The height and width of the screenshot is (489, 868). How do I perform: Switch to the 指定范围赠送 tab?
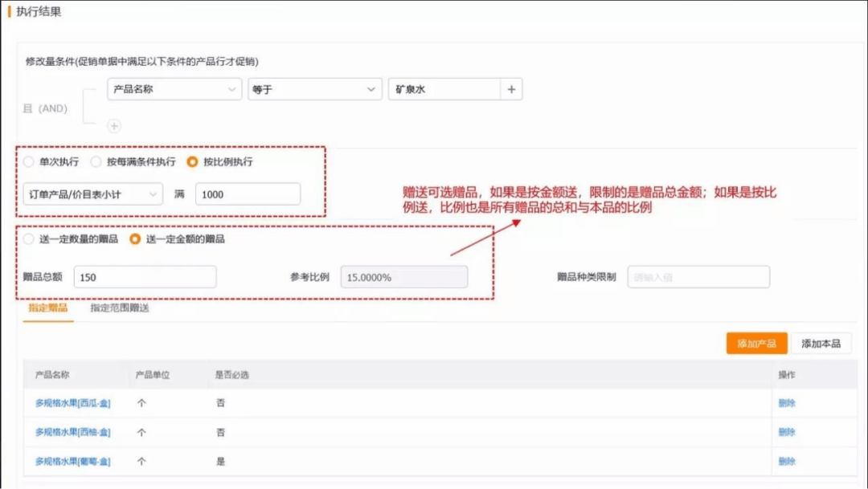tap(120, 308)
